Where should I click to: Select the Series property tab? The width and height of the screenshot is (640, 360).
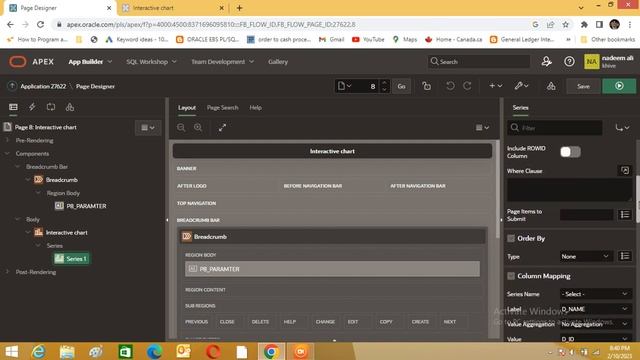(x=520, y=108)
